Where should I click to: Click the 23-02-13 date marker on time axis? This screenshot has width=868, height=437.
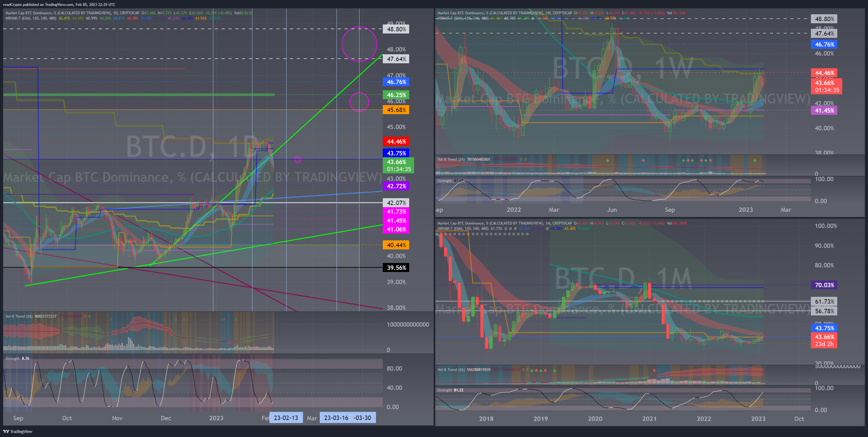click(286, 418)
